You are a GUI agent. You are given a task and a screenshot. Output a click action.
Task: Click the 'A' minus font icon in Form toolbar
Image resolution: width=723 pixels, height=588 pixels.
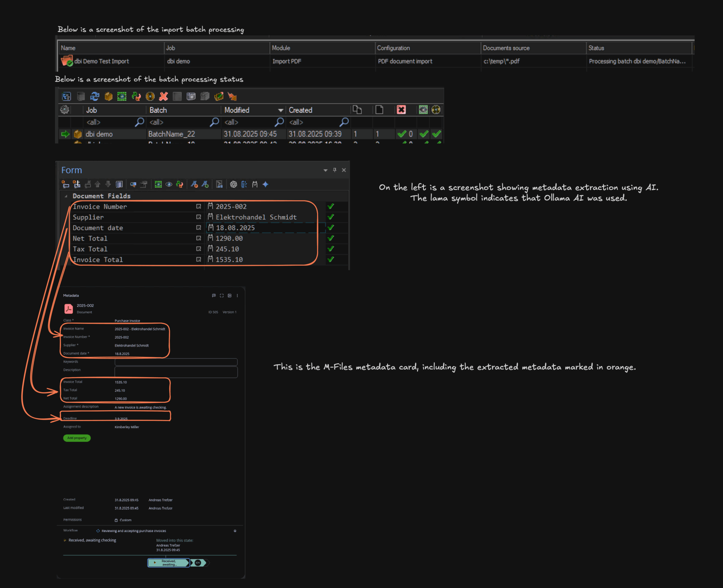[194, 184]
